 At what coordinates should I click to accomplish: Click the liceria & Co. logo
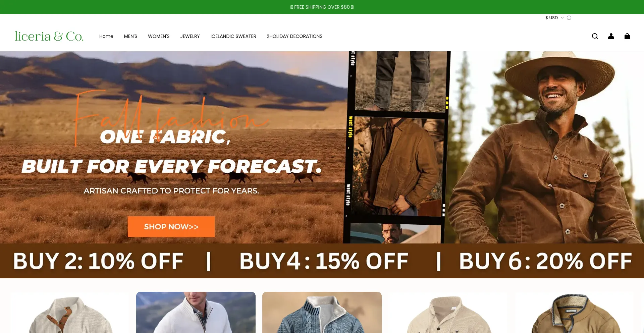click(49, 36)
